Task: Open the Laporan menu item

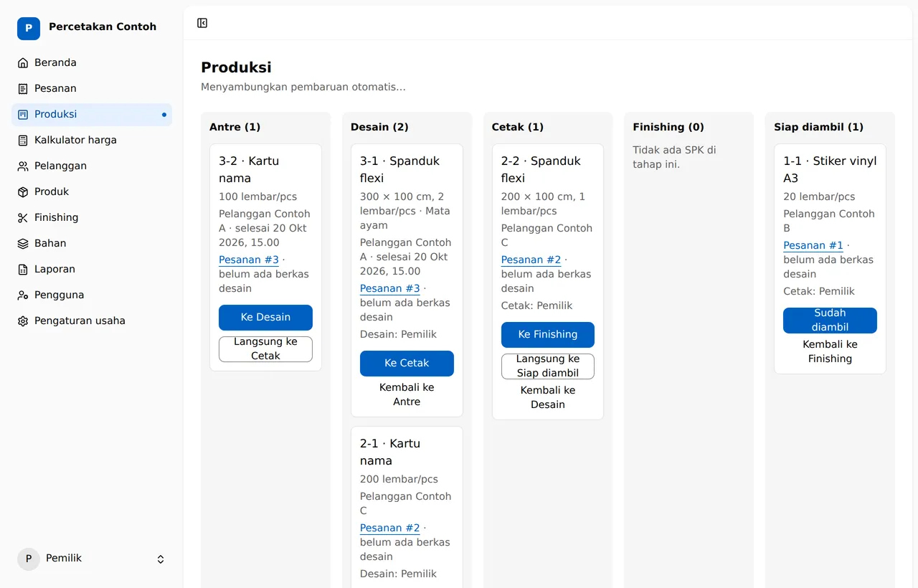Action: click(x=92, y=269)
